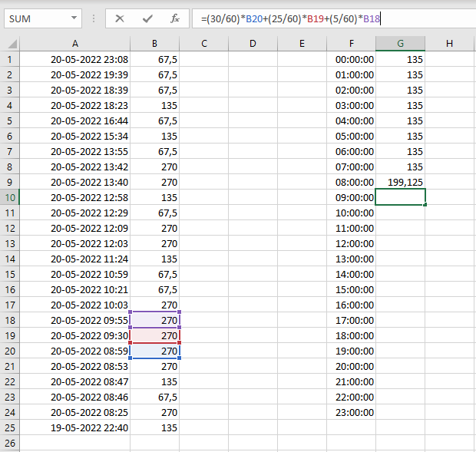This screenshot has width=476, height=452.
Task: Click the active empty cell G10
Action: pos(401,197)
